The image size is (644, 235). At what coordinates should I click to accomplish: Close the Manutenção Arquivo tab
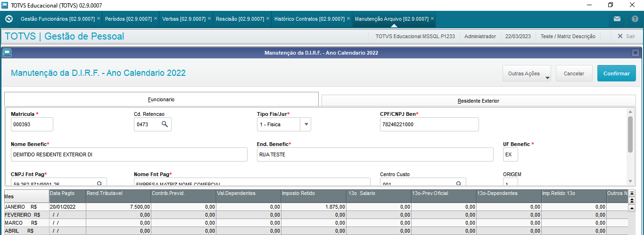tap(432, 19)
